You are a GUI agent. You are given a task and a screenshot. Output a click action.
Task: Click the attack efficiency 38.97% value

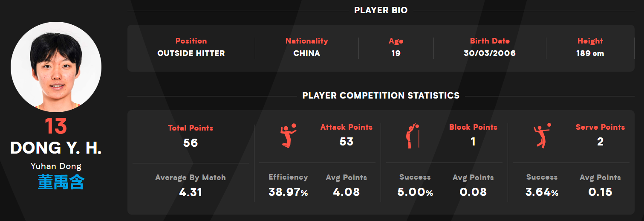pyautogui.click(x=288, y=192)
